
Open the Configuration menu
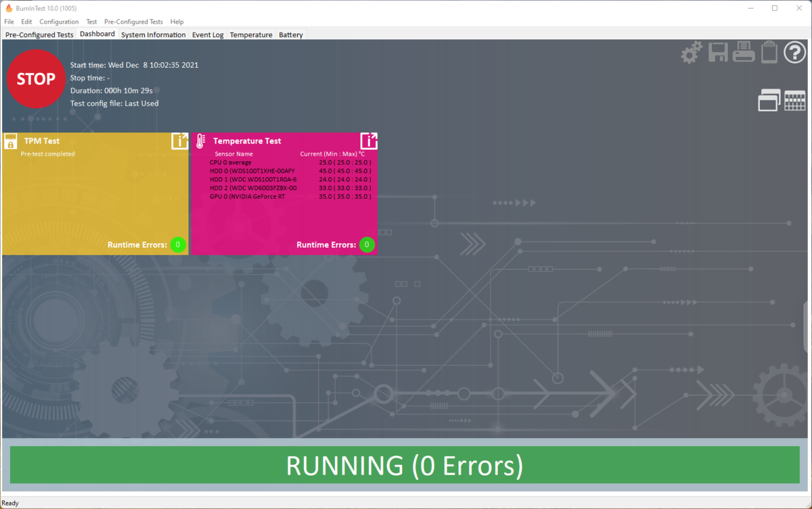click(59, 22)
